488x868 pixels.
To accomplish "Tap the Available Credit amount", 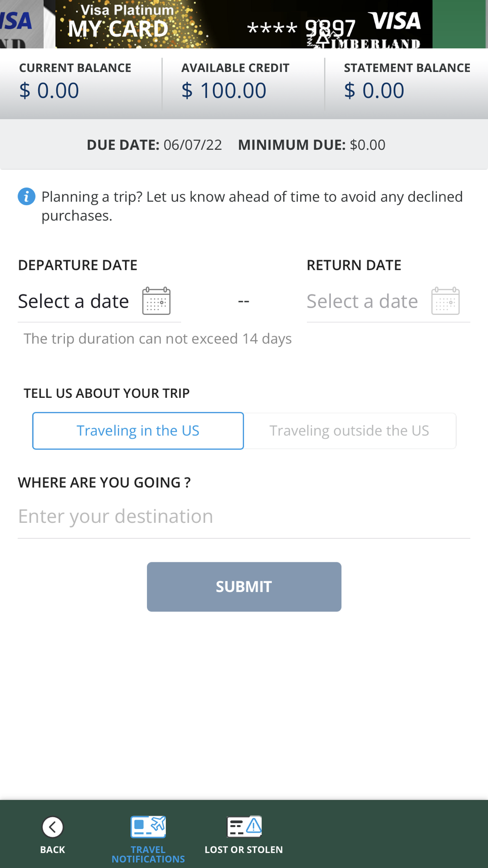I will pos(224,91).
